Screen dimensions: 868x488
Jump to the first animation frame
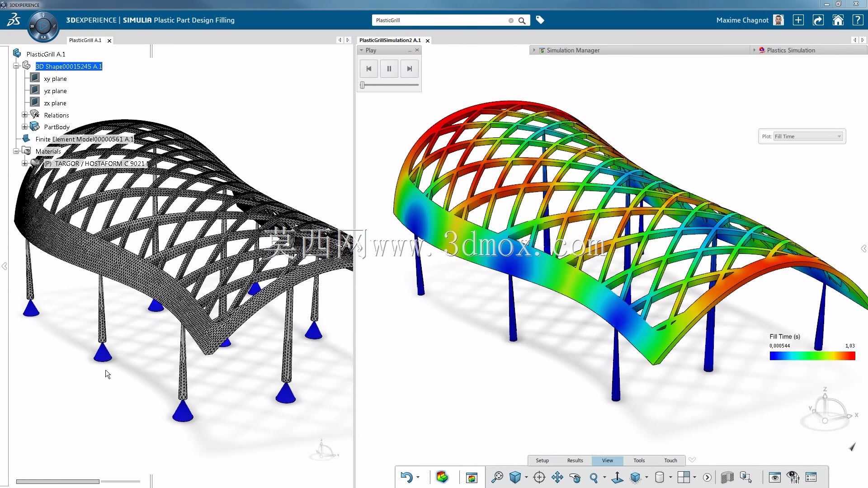[369, 69]
